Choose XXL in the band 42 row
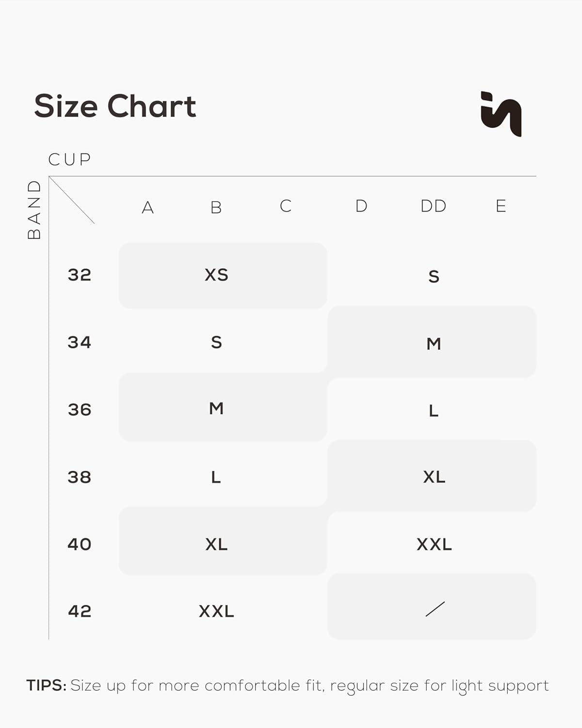 click(216, 611)
